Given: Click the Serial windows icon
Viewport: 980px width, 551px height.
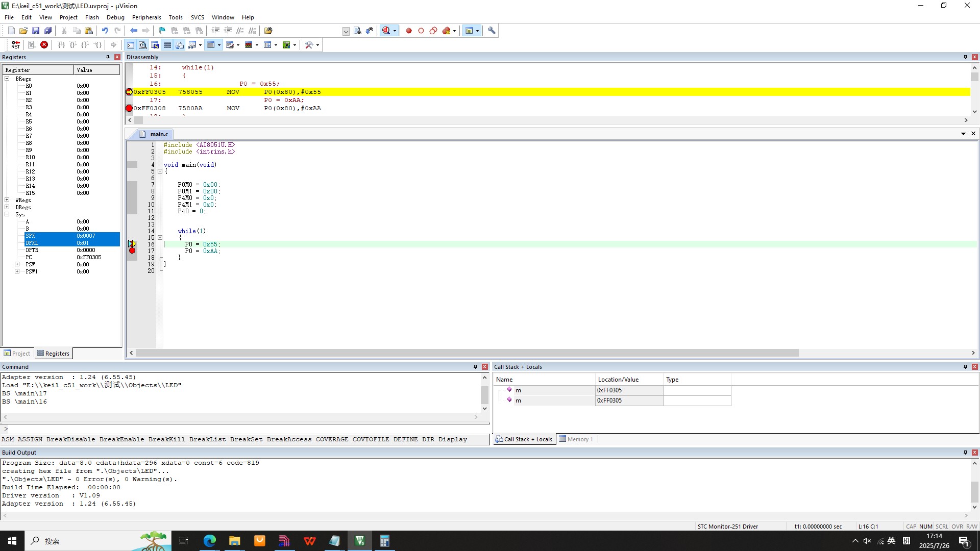Looking at the screenshot, I should [230, 45].
